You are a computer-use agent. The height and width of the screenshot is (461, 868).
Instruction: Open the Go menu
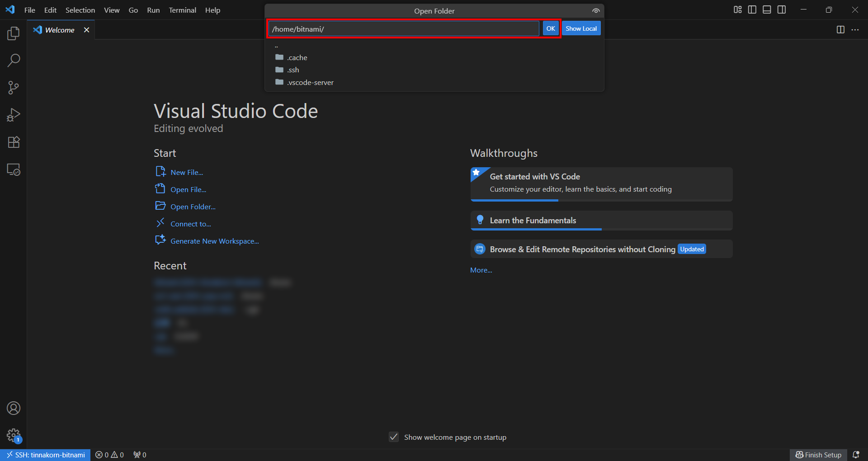[x=133, y=10]
